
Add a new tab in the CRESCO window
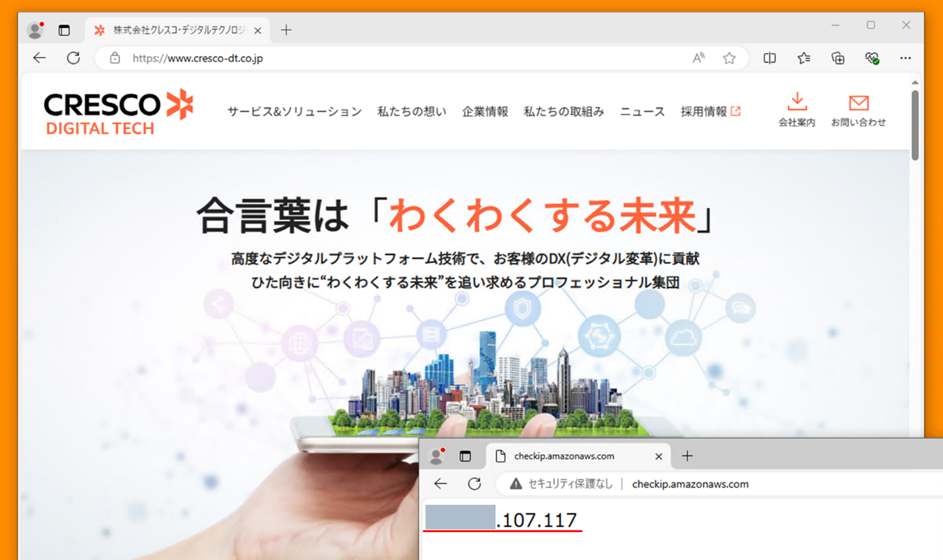pyautogui.click(x=286, y=30)
